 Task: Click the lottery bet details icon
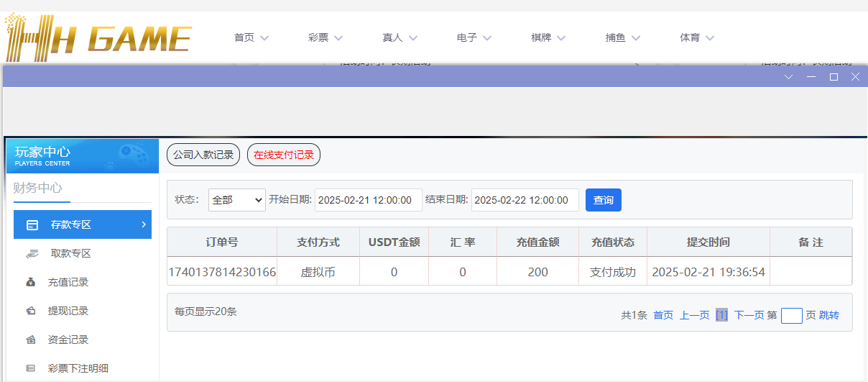pos(31,368)
